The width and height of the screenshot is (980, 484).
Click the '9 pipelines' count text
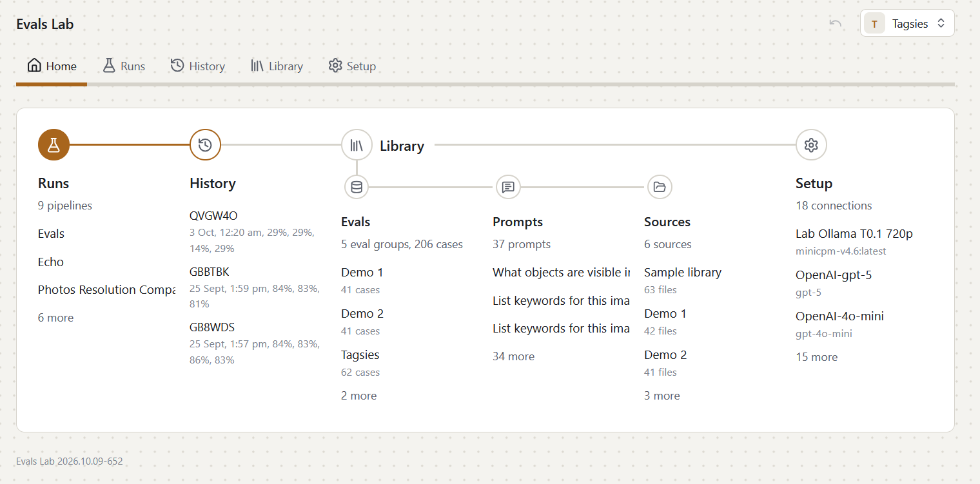click(65, 206)
